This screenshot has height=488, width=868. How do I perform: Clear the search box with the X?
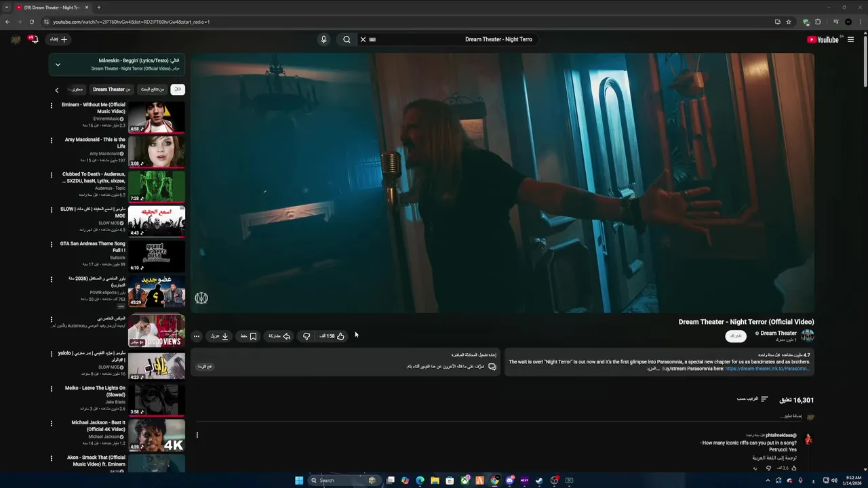click(363, 39)
